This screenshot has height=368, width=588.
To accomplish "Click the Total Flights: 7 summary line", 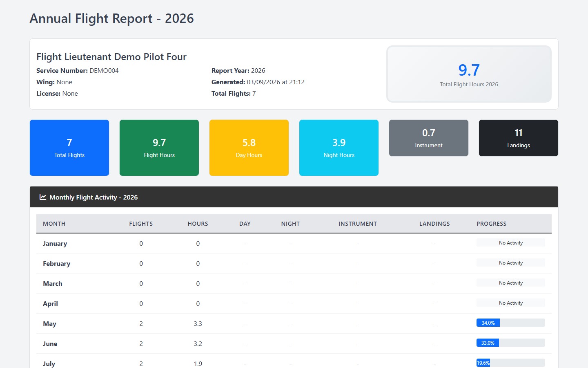I will point(234,93).
